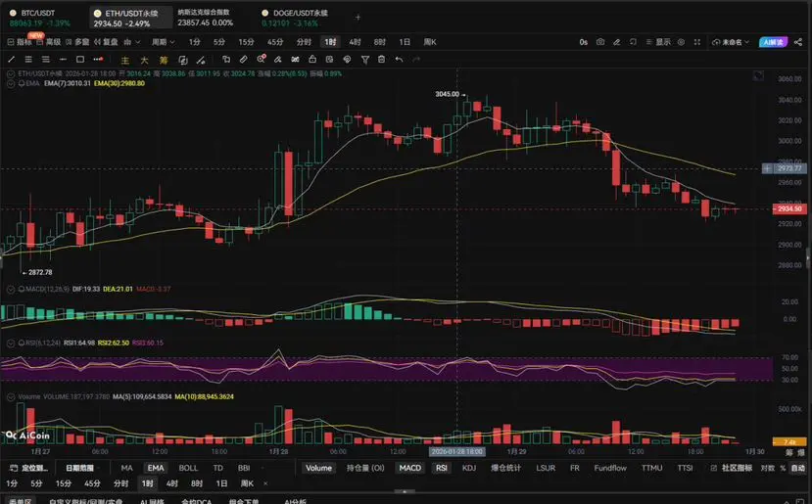Toggle 对数 logarithmic scale
This screenshot has height=504, width=812.
[x=768, y=468]
